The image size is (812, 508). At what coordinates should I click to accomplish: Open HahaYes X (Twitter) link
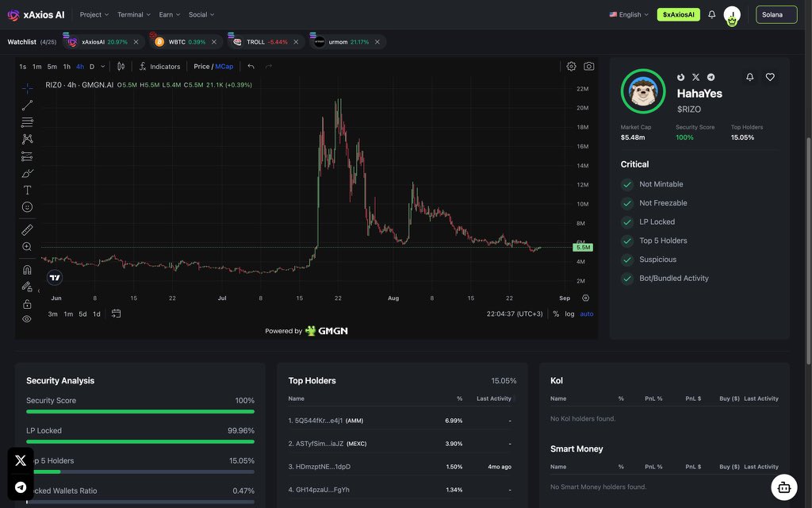(x=696, y=77)
